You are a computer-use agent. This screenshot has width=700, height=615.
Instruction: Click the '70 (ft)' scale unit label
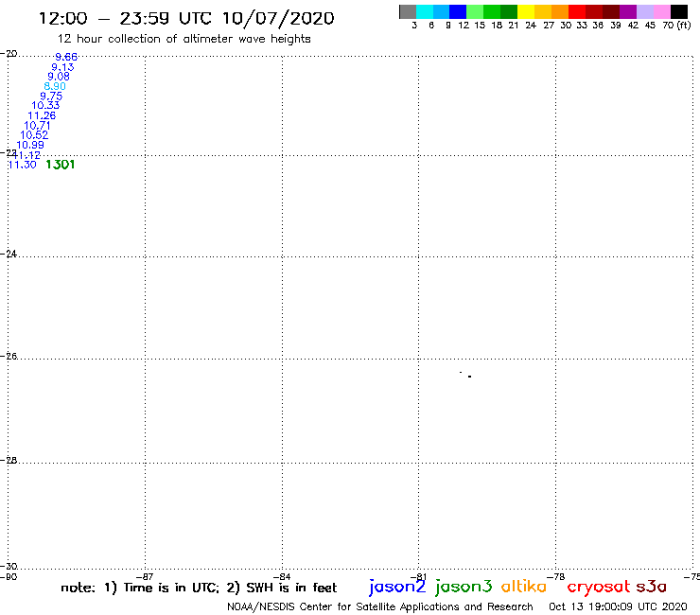coord(676,25)
